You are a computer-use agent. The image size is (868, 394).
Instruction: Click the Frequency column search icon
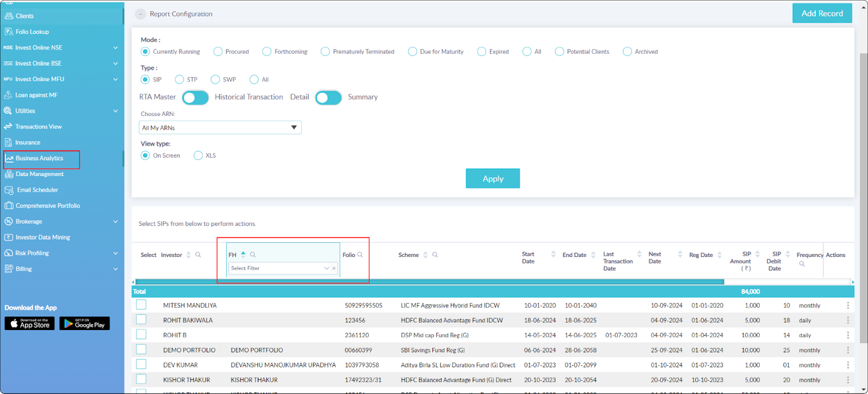[802, 264]
